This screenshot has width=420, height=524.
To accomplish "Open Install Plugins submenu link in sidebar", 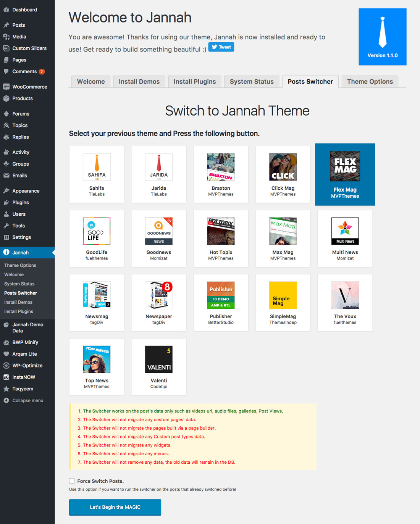I will pyautogui.click(x=19, y=311).
